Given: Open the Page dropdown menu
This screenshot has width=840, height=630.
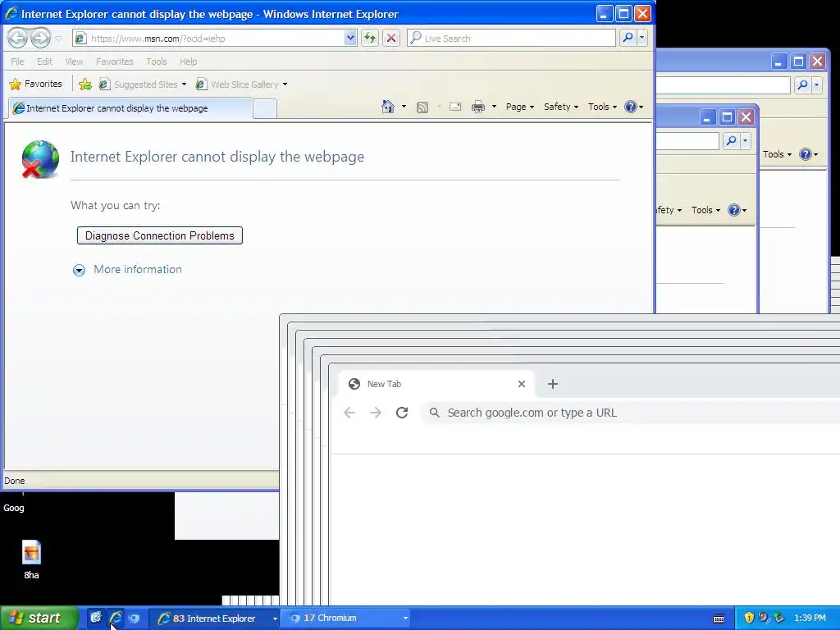Looking at the screenshot, I should pyautogui.click(x=519, y=107).
